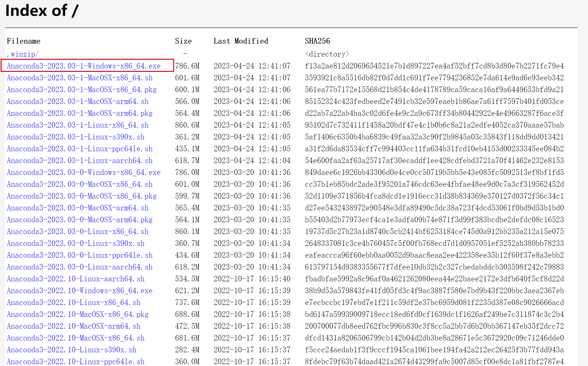Click the SHA256 hash starting f13a2ae812d2
The height and width of the screenshot is (366, 588).
click(434, 66)
